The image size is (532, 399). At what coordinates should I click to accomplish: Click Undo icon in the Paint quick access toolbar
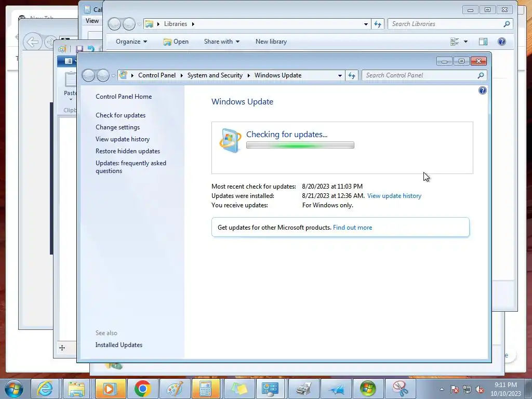91,49
